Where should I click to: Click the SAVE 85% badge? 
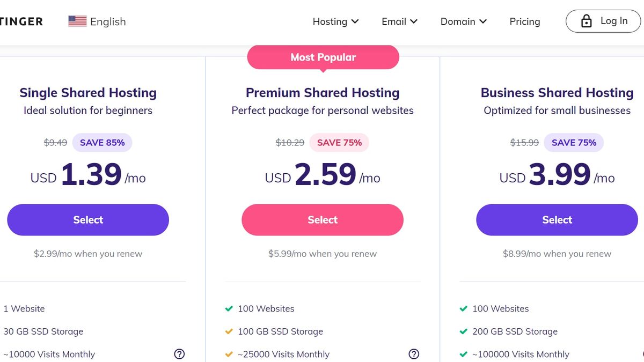pyautogui.click(x=102, y=142)
